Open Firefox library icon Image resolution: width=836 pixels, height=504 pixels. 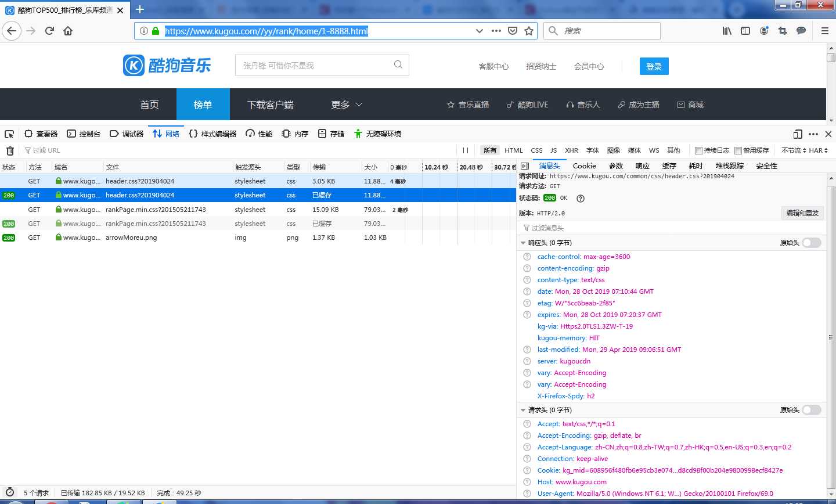[x=727, y=31]
